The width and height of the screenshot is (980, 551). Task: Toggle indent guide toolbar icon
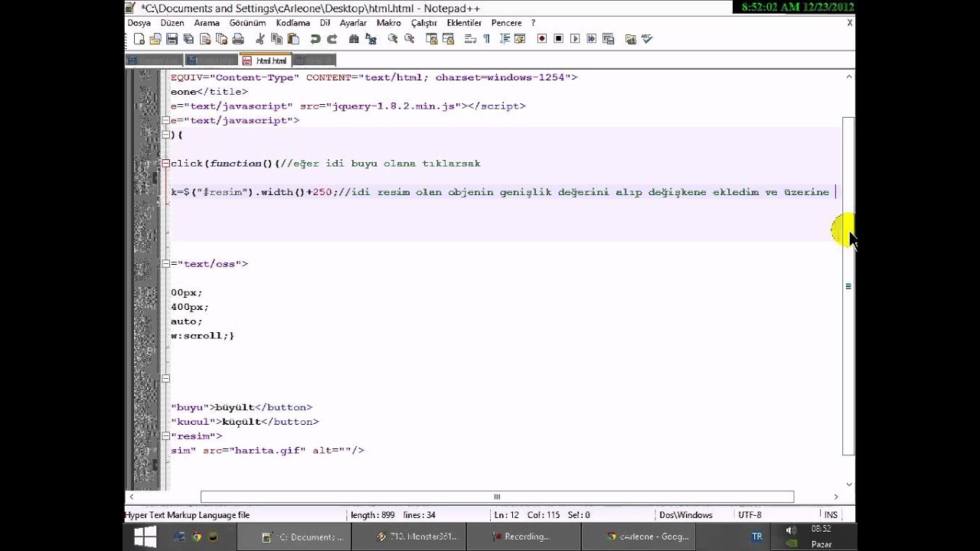pyautogui.click(x=505, y=38)
